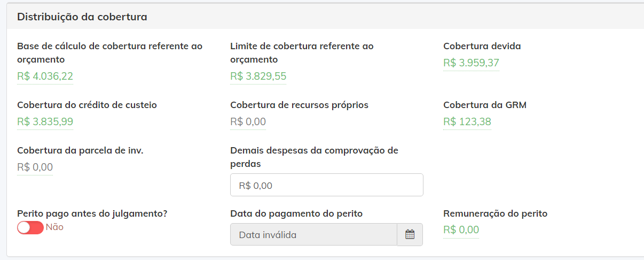The width and height of the screenshot is (644, 260).
Task: Click the Data do pagamento do perito field
Action: tap(313, 234)
